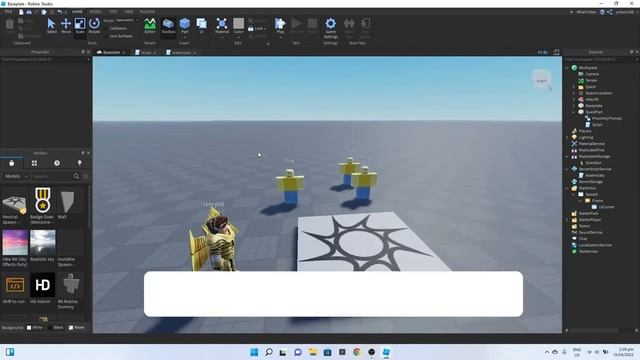Activate the Scale tool

click(x=80, y=25)
